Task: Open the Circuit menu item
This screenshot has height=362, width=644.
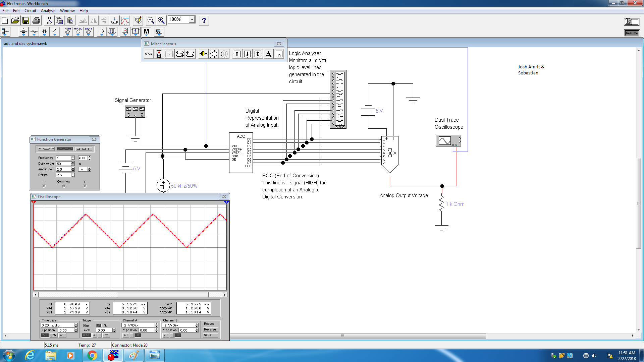Action: pos(29,11)
